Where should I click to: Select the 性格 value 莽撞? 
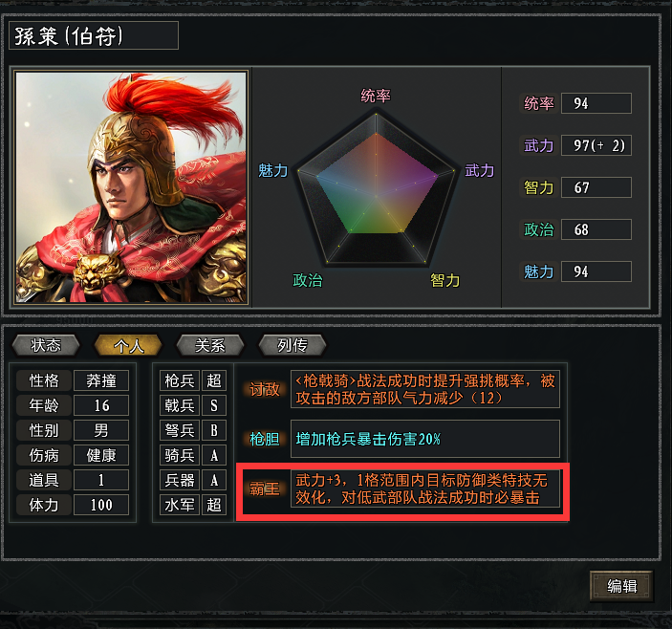pos(101,380)
